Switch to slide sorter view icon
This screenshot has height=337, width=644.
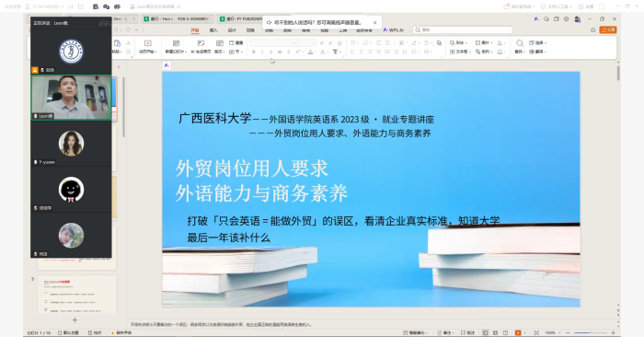tap(495, 333)
